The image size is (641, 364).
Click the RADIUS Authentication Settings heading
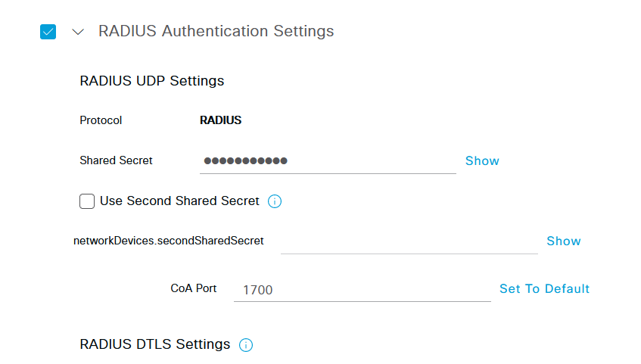coord(216,31)
